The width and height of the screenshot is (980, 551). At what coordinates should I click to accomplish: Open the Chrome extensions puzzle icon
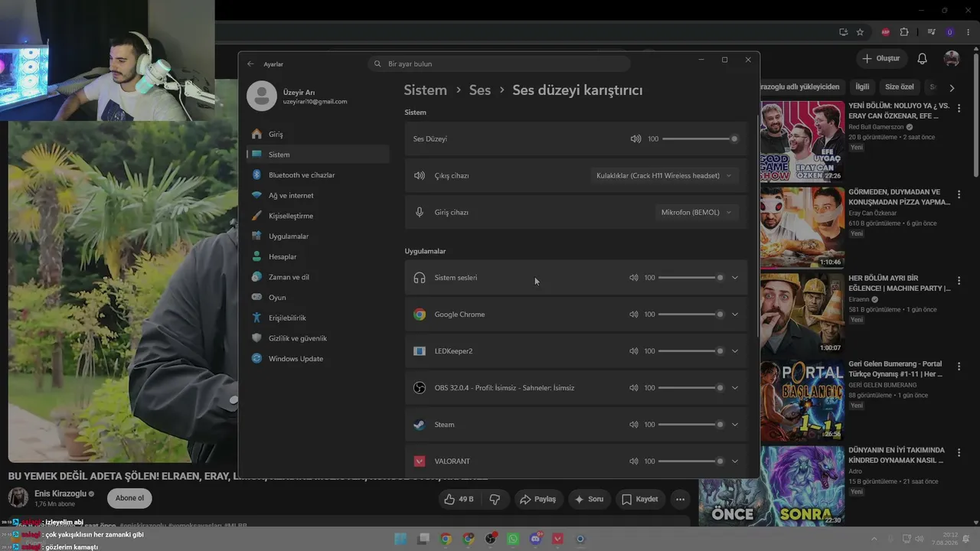coord(904,32)
